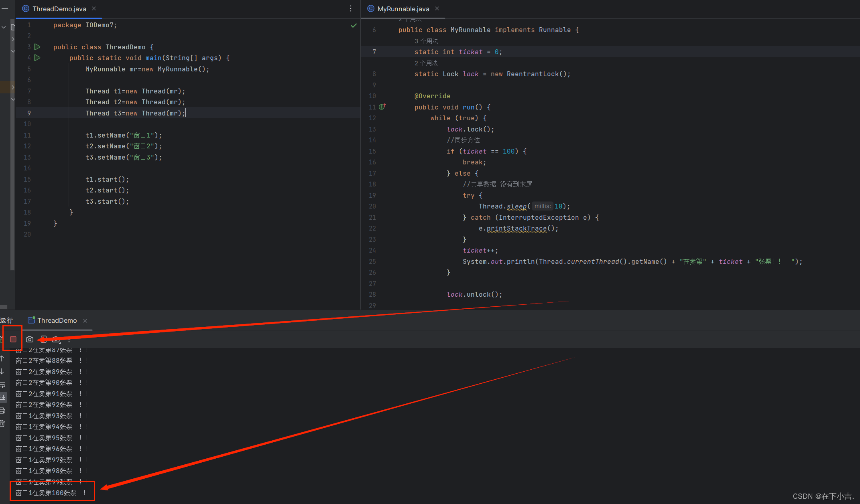Click console output '窗口1在卖第93张票!!!'
860x504 pixels.
(52, 416)
